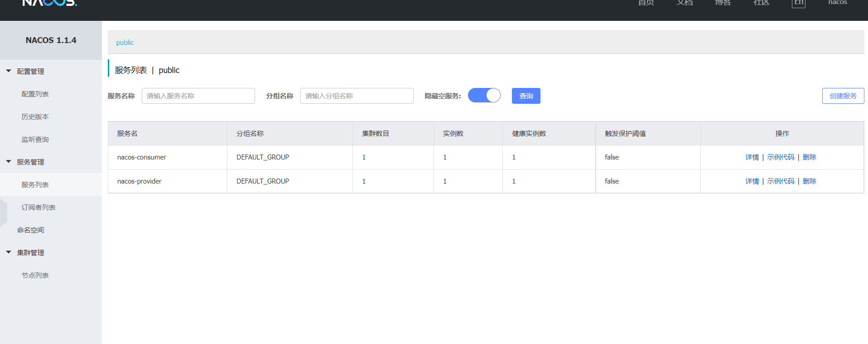Click the NACOS 1.1.4 sidebar title
Screen dimensions: 868x344
(x=51, y=40)
